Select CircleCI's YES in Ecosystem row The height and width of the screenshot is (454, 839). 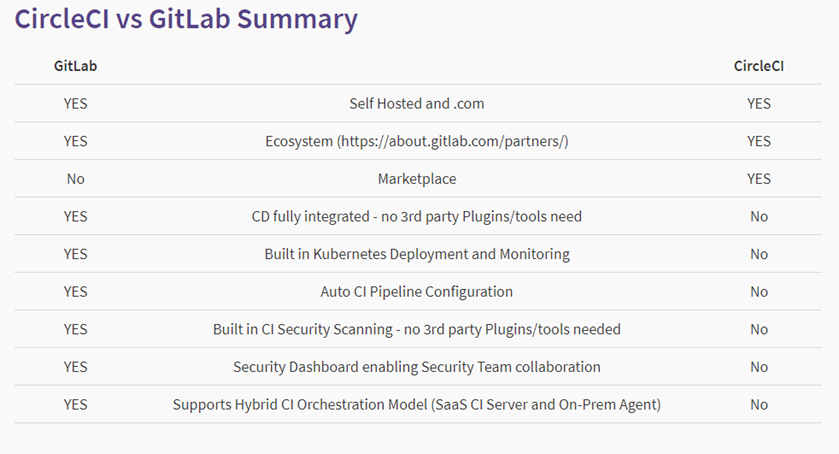(758, 141)
